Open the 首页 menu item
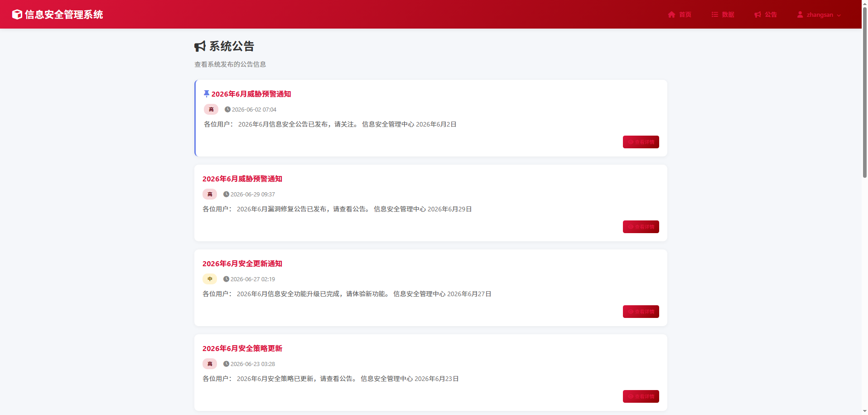 (x=680, y=15)
